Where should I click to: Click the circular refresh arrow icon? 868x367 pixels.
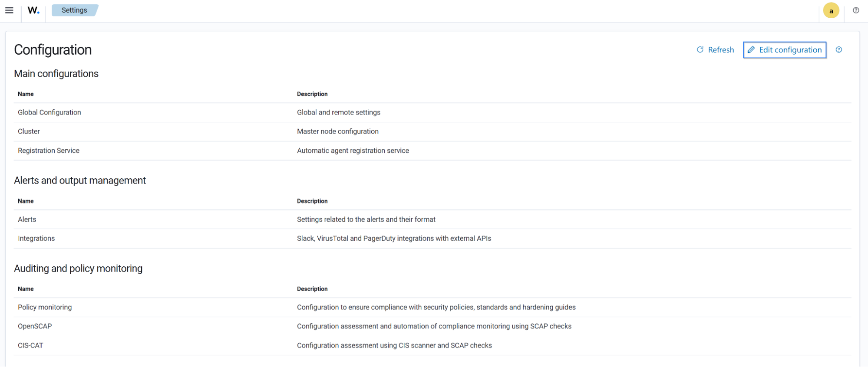click(x=700, y=49)
